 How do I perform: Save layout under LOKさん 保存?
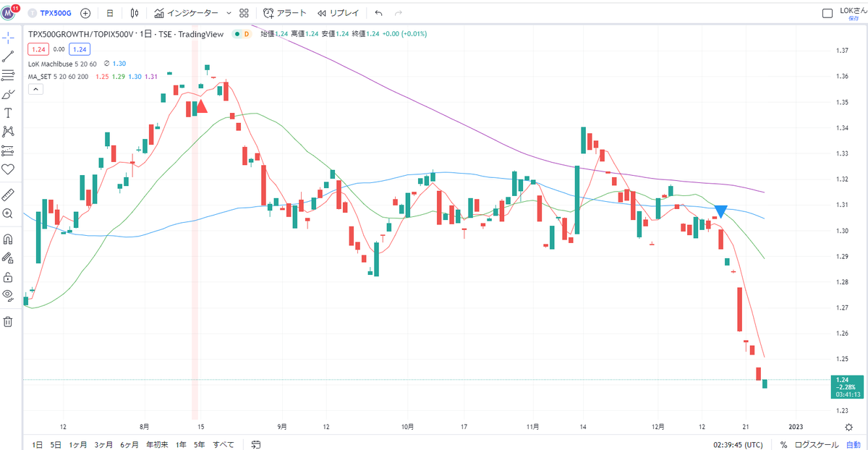(x=854, y=13)
